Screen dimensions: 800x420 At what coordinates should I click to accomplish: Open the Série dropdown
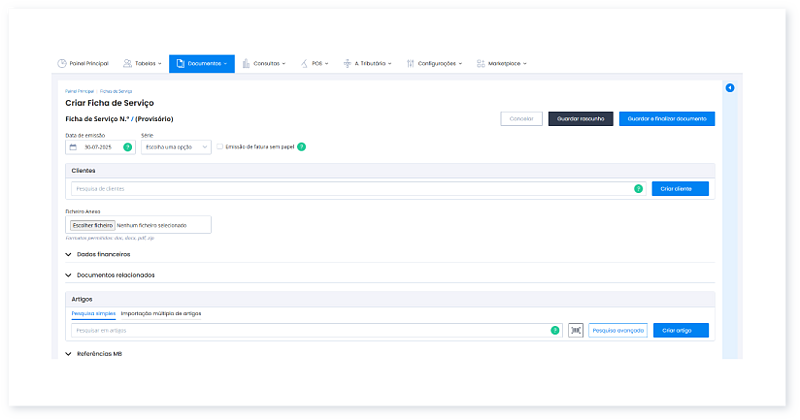coord(176,147)
